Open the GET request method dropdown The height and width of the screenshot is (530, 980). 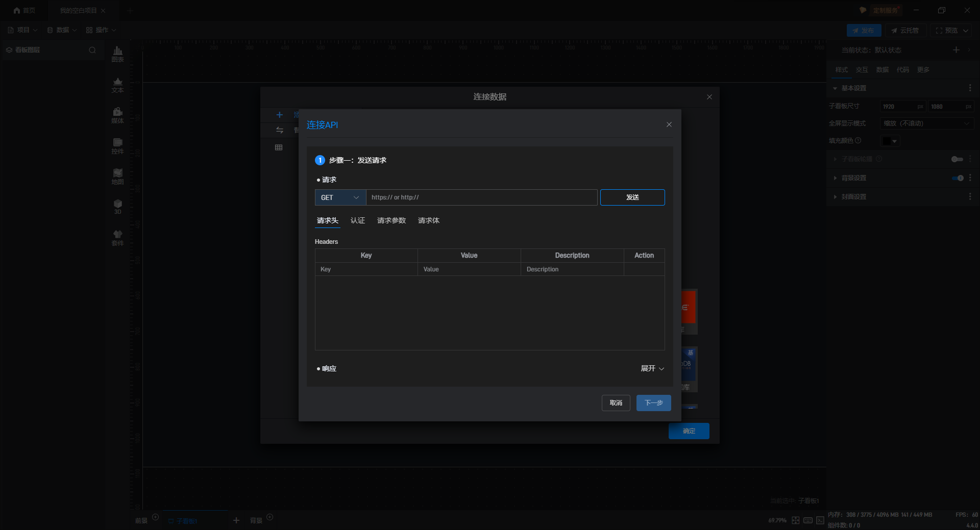click(x=340, y=197)
